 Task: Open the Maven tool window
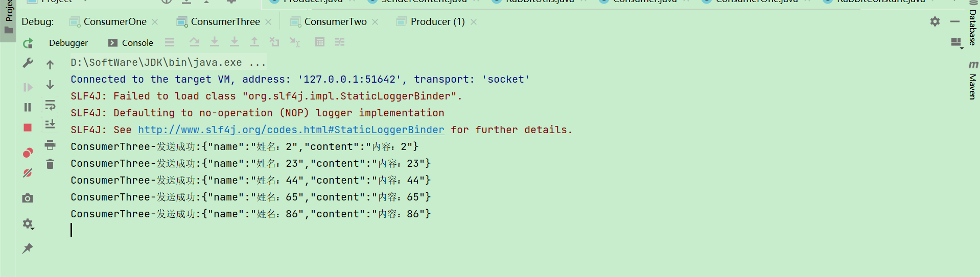point(972,82)
